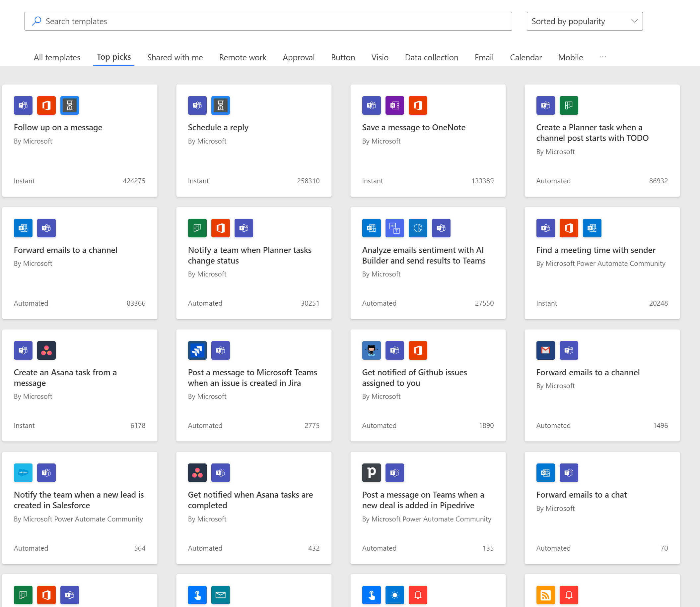Image resolution: width=700 pixels, height=607 pixels.
Task: Click the Outlook icon on the By Microsoft Forward emails to a channel card
Action: [x=23, y=228]
